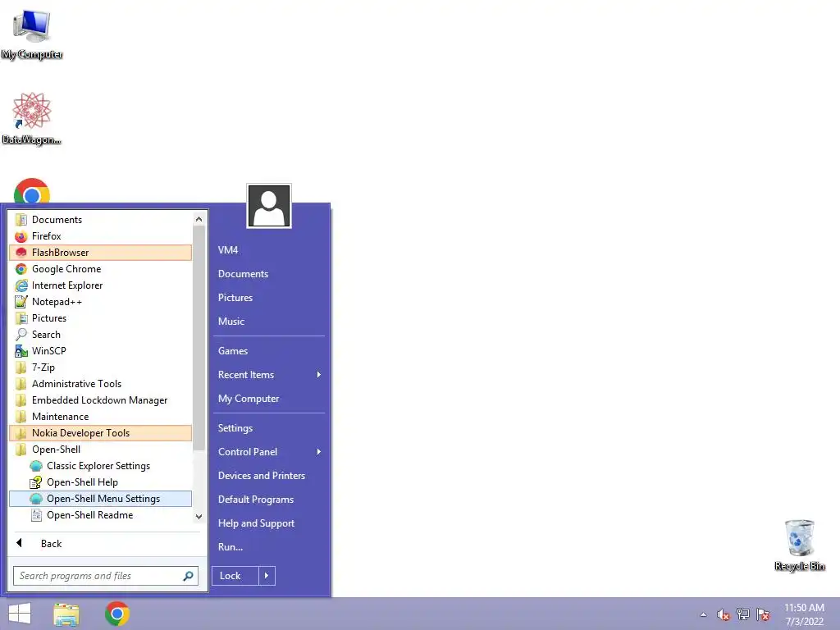This screenshot has height=630, width=840.
Task: Launch Chrome from the taskbar
Action: click(117, 614)
